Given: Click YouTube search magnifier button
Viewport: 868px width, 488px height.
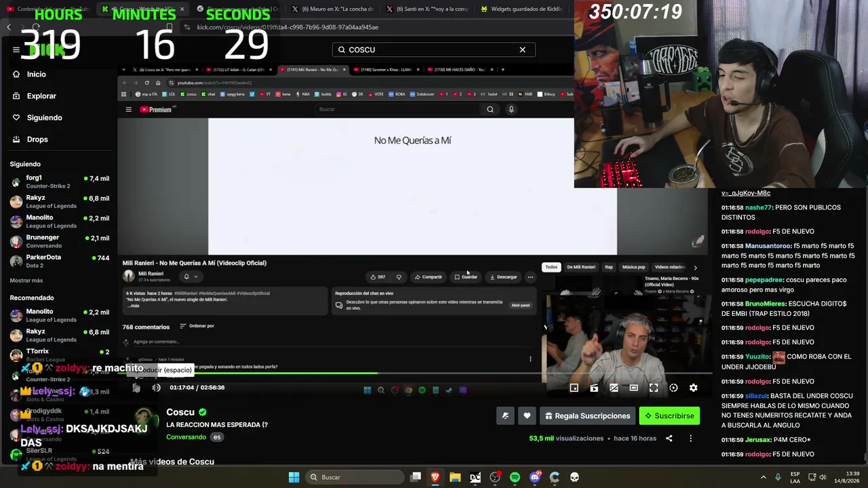Looking at the screenshot, I should point(490,109).
